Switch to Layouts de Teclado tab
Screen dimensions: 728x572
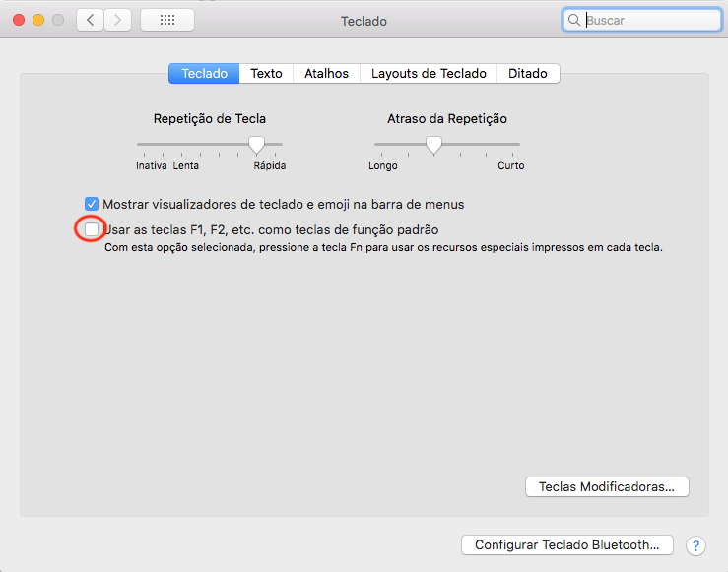[429, 73]
